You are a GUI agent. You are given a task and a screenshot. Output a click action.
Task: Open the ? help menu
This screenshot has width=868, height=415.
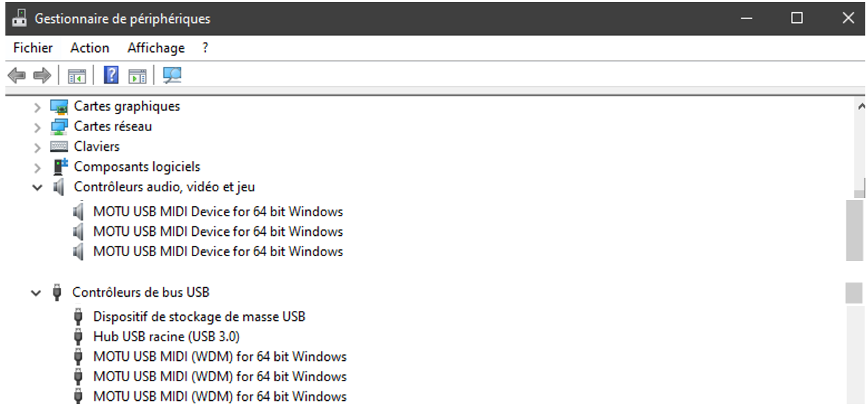coord(205,48)
